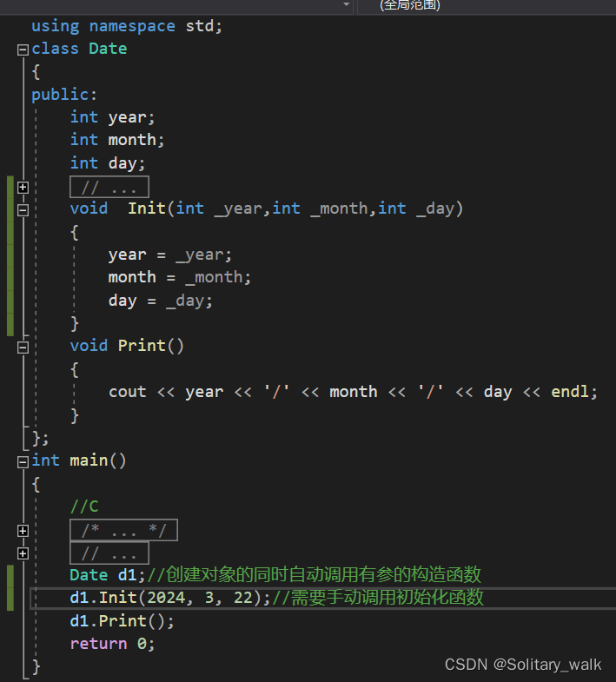Image resolution: width=616 pixels, height=682 pixels.
Task: Click the statement 'year = _year;'
Action: click(170, 255)
